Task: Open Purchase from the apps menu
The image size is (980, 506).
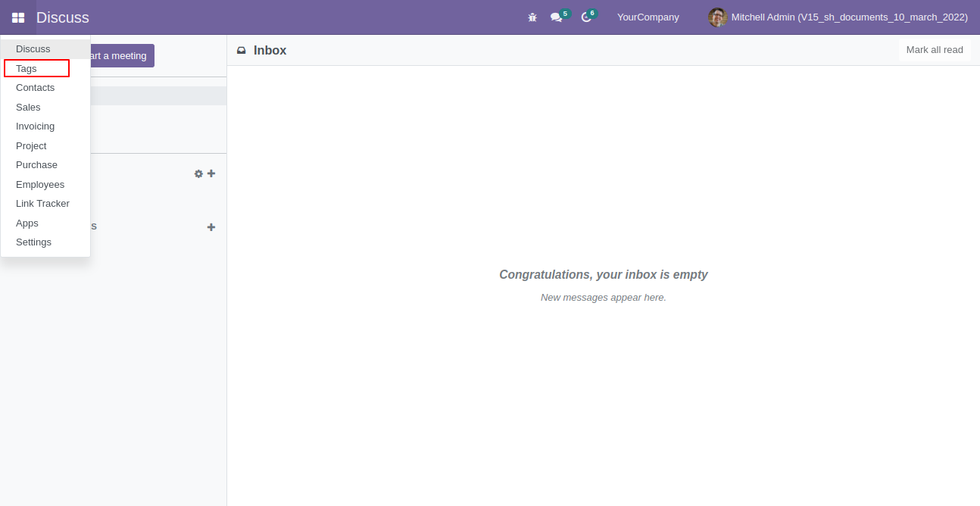Action: point(45,165)
